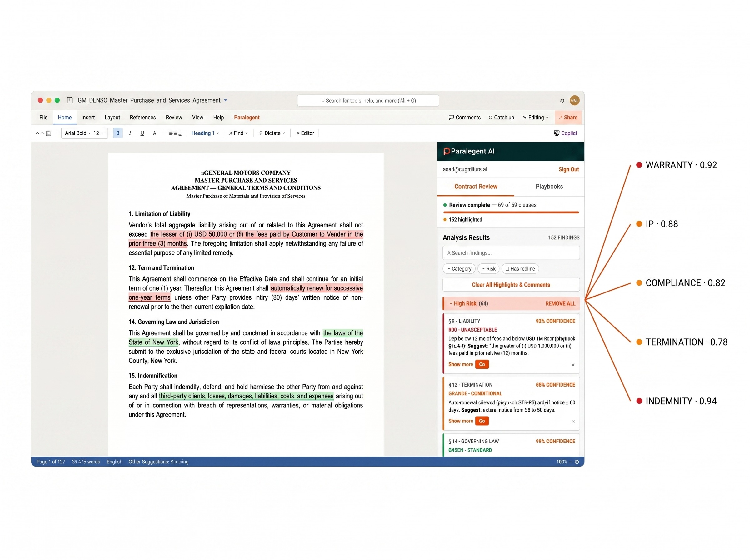Image resolution: width=750 pixels, height=560 pixels.
Task: Open the Dictate dropdown
Action: click(x=272, y=133)
